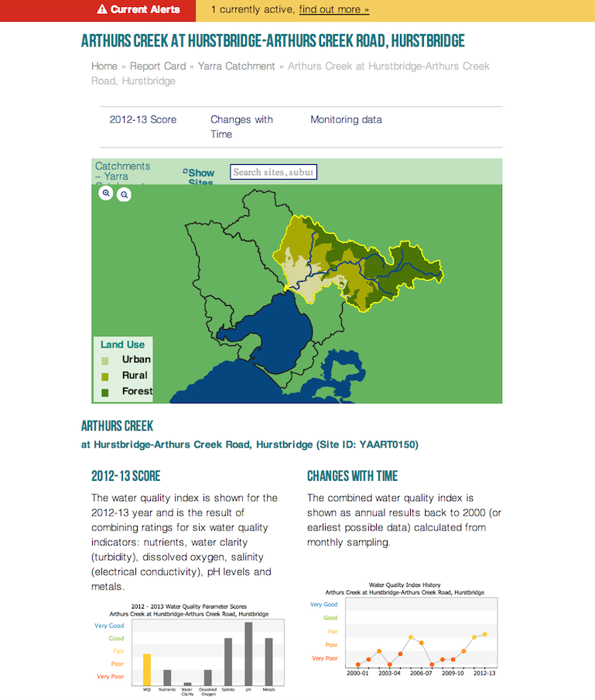Click the 'ARTHURS CREEK' section heading
The image size is (595, 700).
click(x=118, y=427)
